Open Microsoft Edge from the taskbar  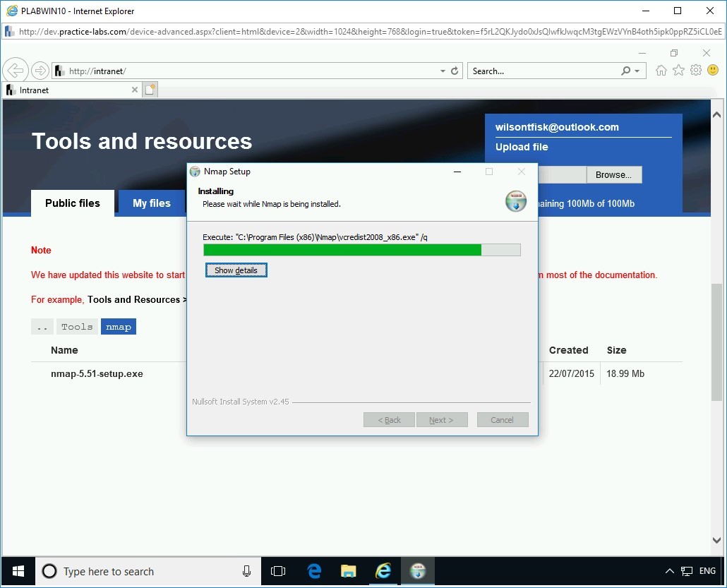(313, 571)
